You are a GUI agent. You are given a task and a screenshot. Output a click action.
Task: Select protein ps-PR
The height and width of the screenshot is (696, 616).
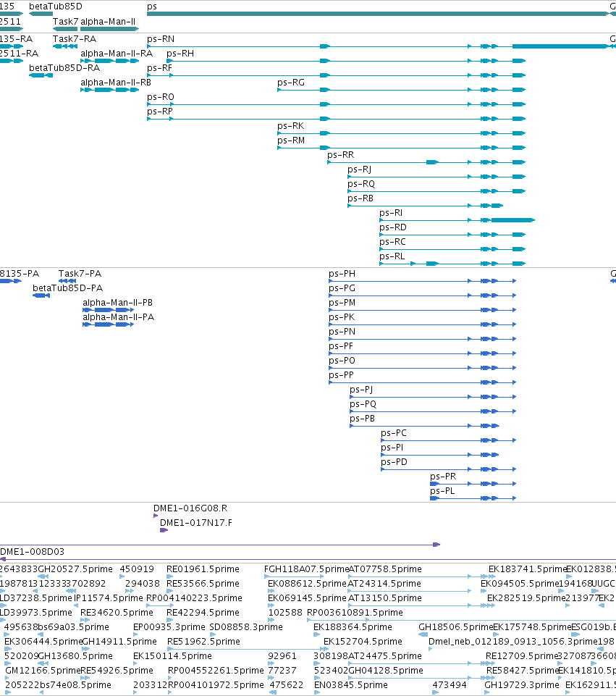[473, 484]
